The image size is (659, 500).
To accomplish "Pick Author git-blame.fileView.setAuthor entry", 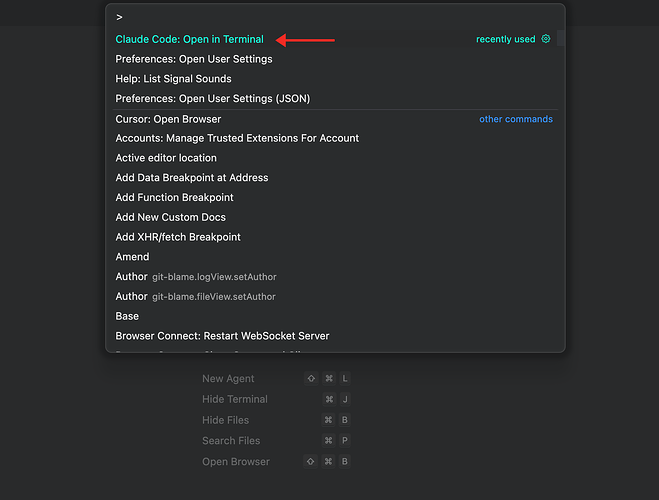I will coord(335,296).
